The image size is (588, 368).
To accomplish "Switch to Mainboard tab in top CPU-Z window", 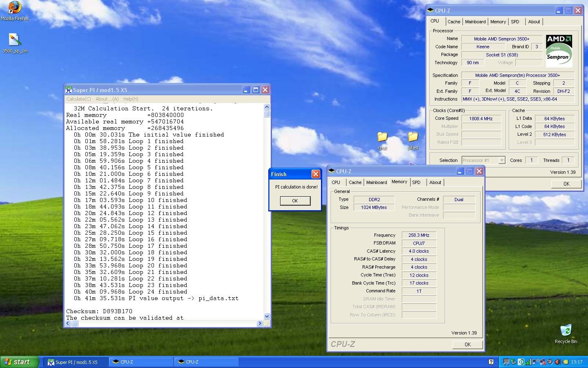I will (475, 22).
